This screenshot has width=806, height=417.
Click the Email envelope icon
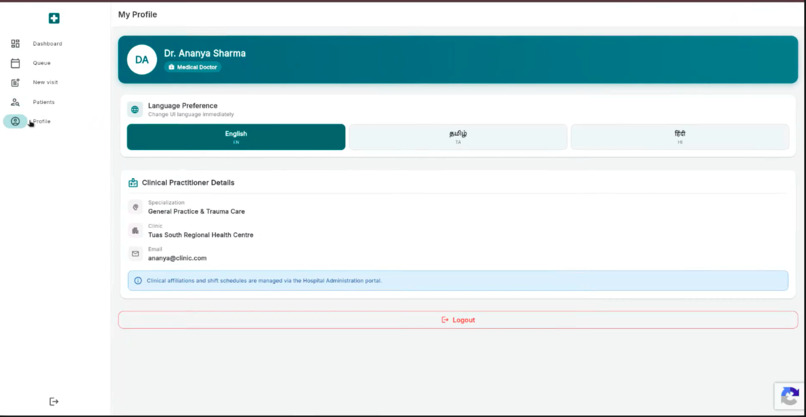[135, 253]
